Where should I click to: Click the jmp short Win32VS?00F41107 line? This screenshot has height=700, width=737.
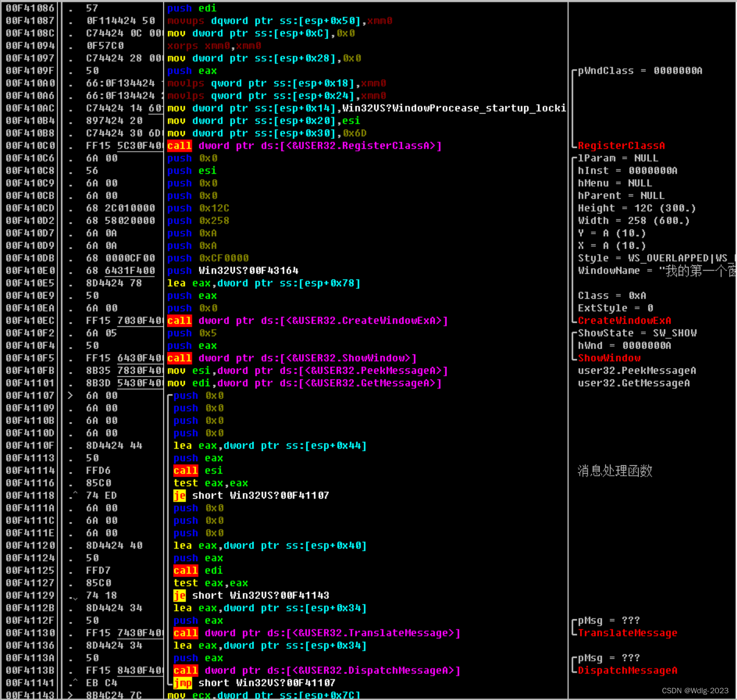tap(255, 683)
